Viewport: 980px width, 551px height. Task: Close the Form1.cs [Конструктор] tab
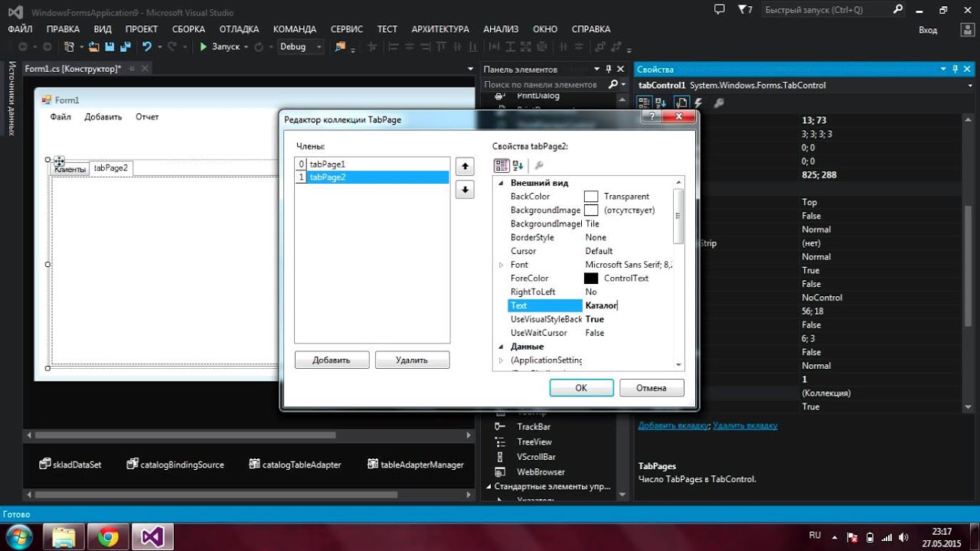(145, 68)
